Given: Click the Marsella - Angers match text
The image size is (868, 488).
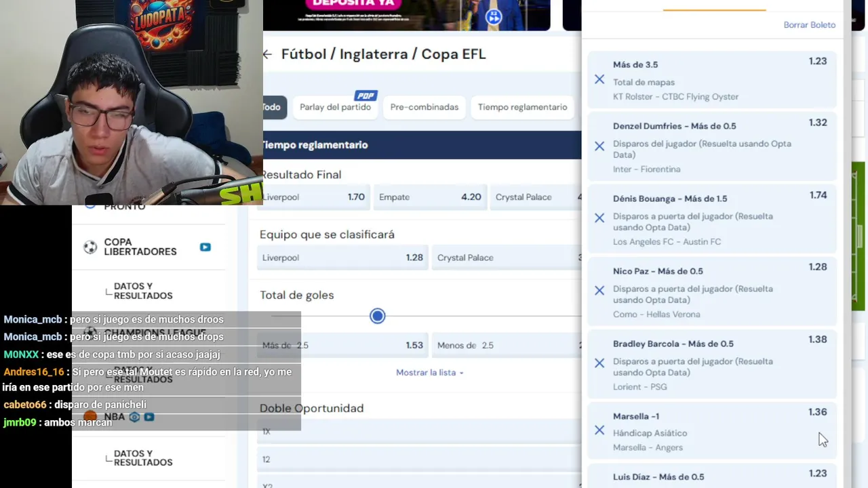Looking at the screenshot, I should [x=648, y=447].
